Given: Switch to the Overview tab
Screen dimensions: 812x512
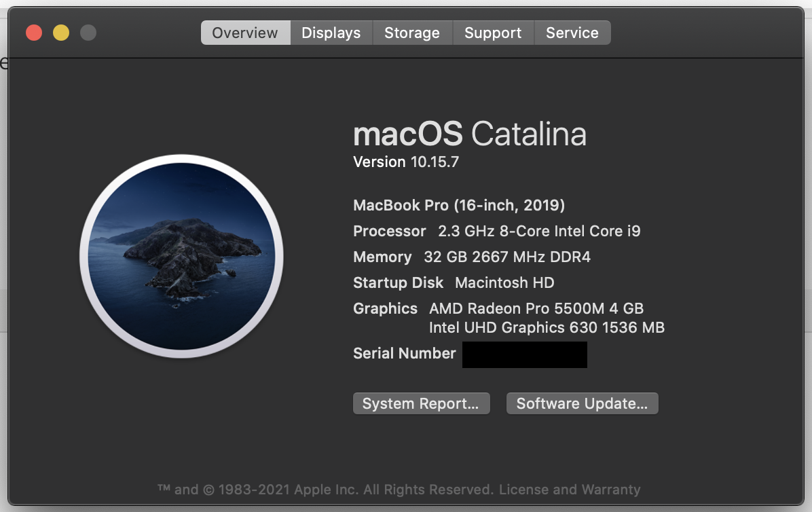Looking at the screenshot, I should tap(245, 33).
